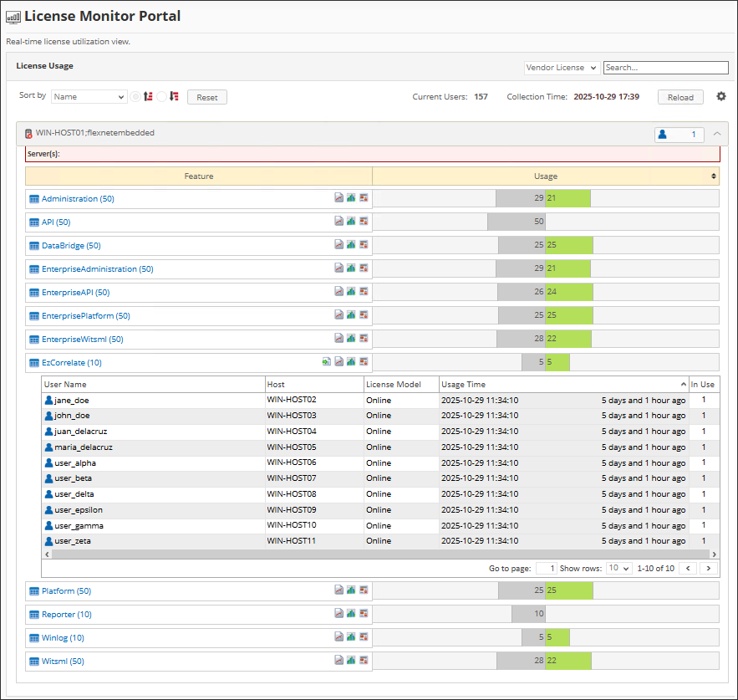Open the bar chart icon for Witsml feature
This screenshot has width=738, height=700.
point(351,661)
